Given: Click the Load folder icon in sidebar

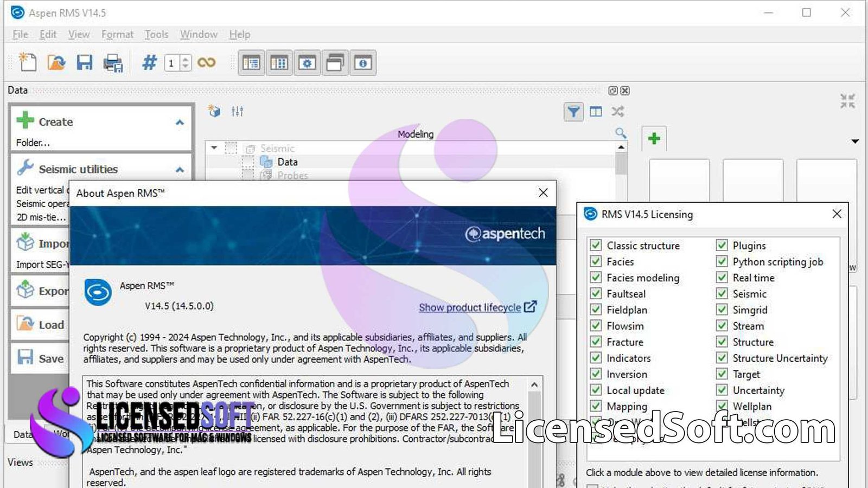Looking at the screenshot, I should pos(25,324).
